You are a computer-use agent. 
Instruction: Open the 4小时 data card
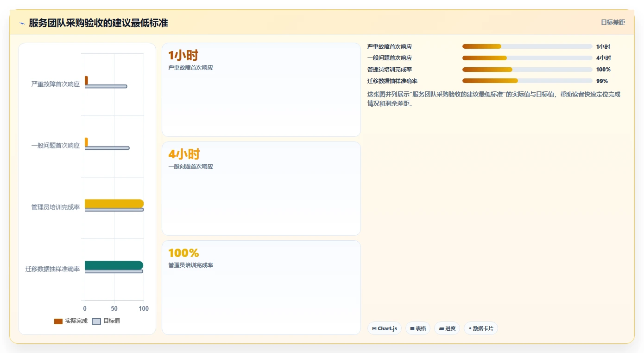[x=261, y=189]
